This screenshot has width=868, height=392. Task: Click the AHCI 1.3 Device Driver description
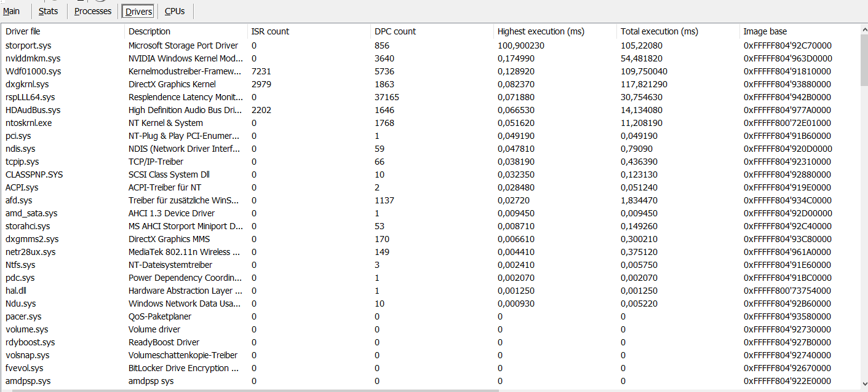tap(172, 213)
